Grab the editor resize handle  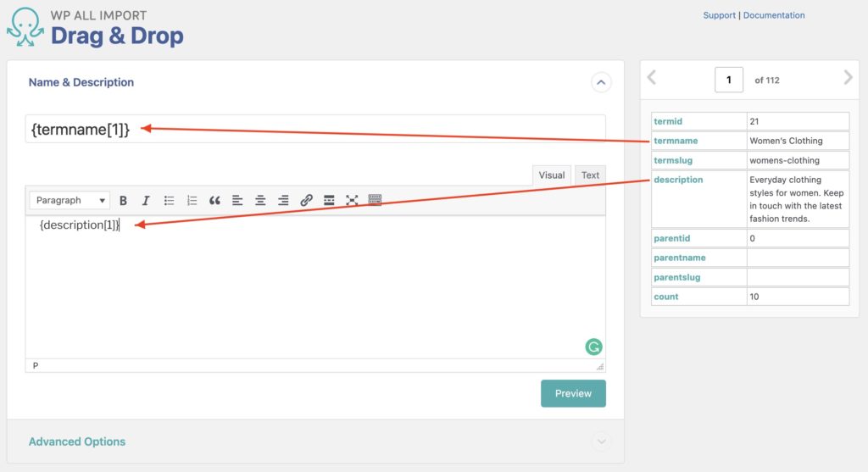pyautogui.click(x=600, y=367)
